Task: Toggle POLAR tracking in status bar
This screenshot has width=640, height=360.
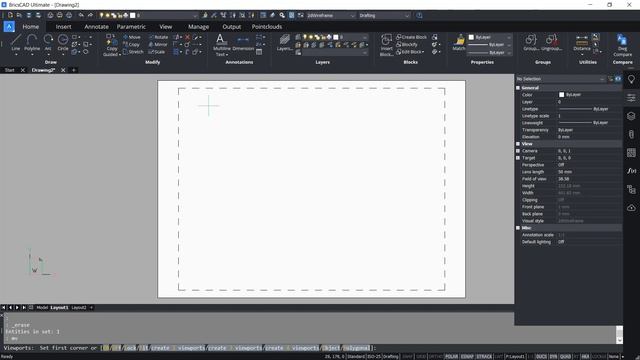Action: [451, 357]
